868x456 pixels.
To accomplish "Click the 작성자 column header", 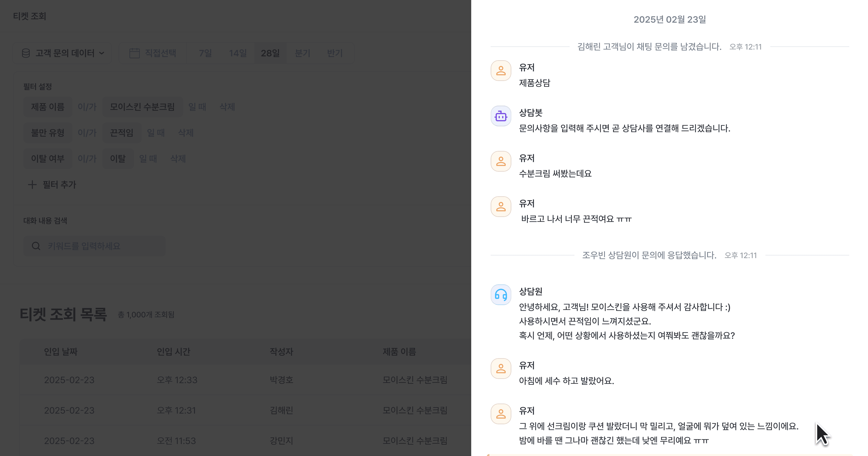I will [x=281, y=352].
